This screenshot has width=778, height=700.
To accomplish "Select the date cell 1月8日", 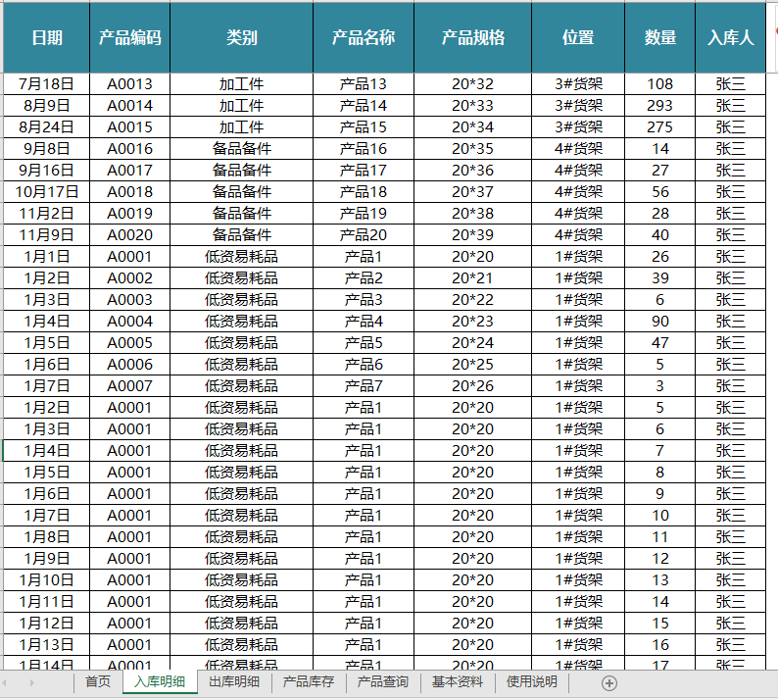I will click(x=47, y=537).
